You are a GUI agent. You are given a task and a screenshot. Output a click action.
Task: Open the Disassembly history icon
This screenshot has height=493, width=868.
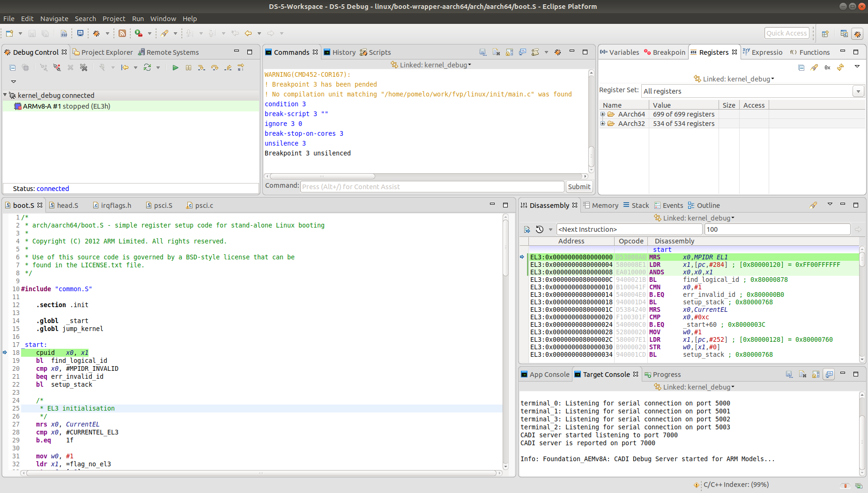(539, 229)
